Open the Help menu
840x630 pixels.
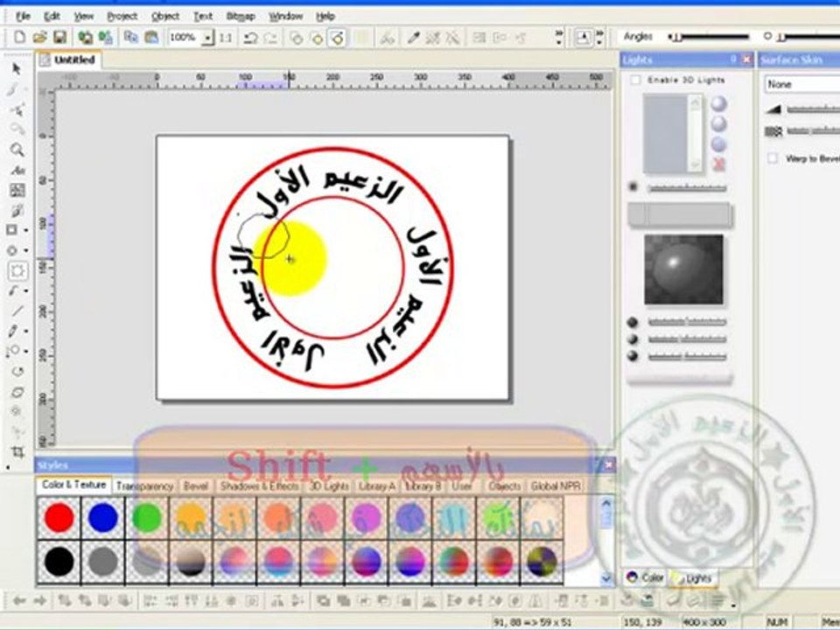pos(325,16)
